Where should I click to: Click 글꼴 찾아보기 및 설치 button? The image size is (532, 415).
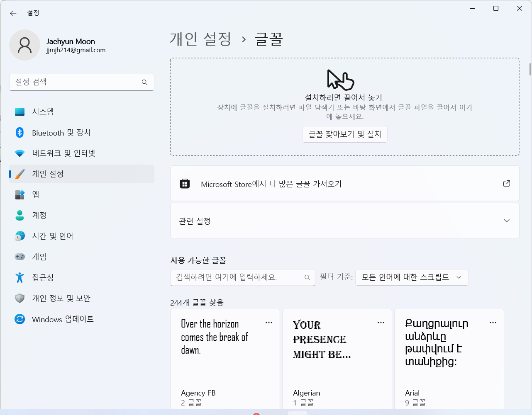click(x=344, y=134)
